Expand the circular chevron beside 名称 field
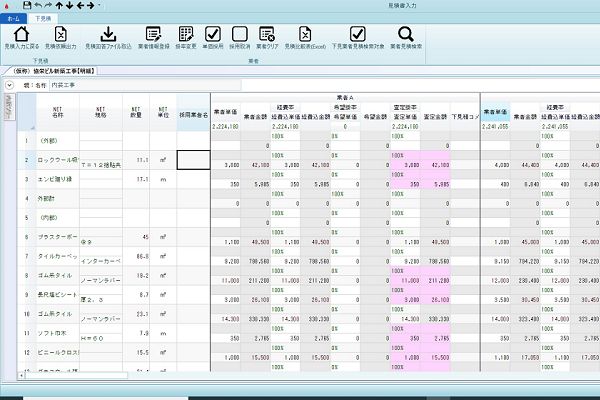 [9, 85]
